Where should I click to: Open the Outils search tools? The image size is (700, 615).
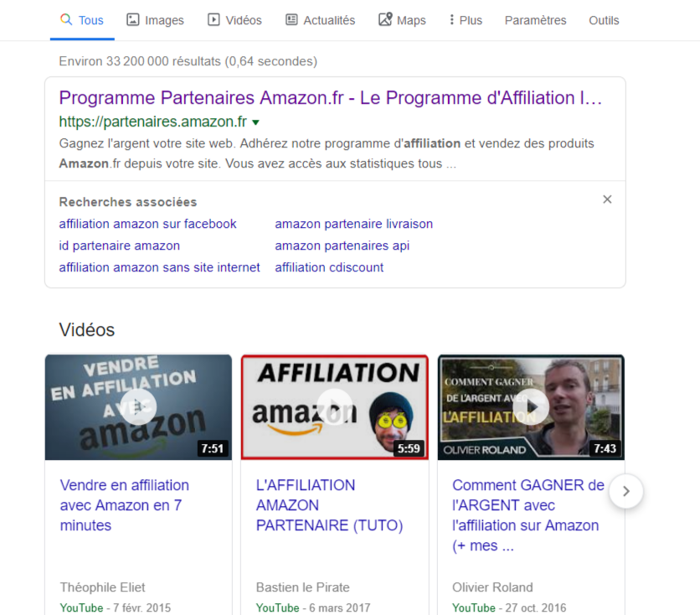(604, 20)
